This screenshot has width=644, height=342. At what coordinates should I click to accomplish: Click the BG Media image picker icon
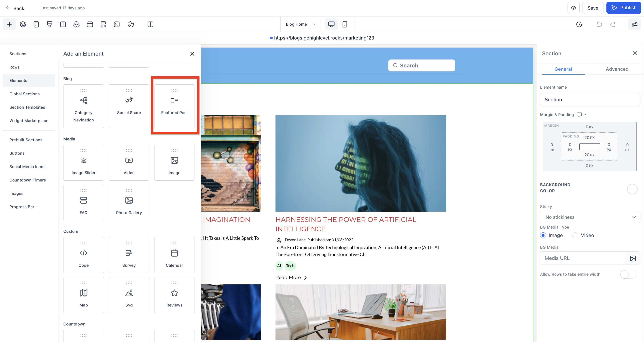[x=633, y=258]
